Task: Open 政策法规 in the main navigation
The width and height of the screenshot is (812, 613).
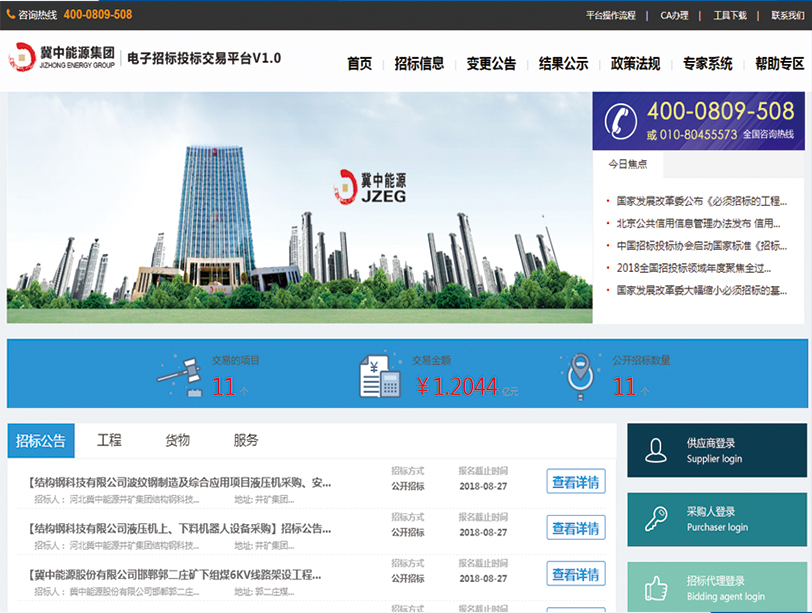Action: (635, 64)
